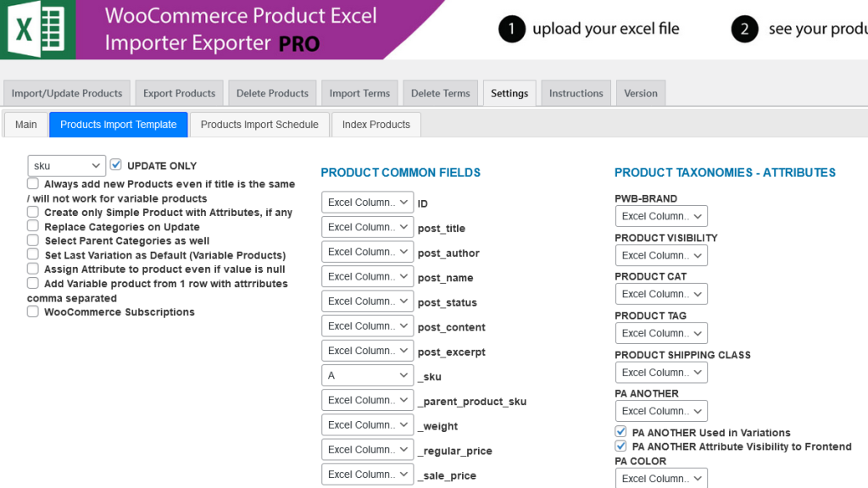Open the Delete Terms tab
868x488 pixels.
tap(441, 93)
